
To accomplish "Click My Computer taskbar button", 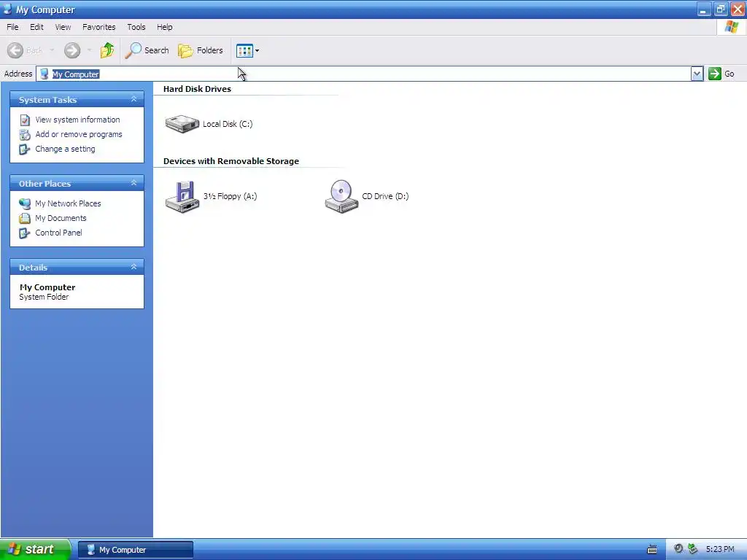I will tap(136, 550).
